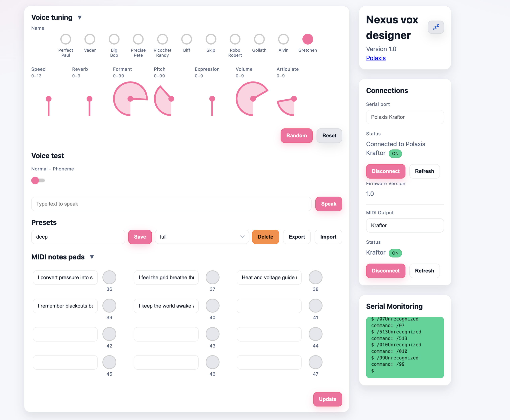
Task: Click the Type text to speak field
Action: 171,204
